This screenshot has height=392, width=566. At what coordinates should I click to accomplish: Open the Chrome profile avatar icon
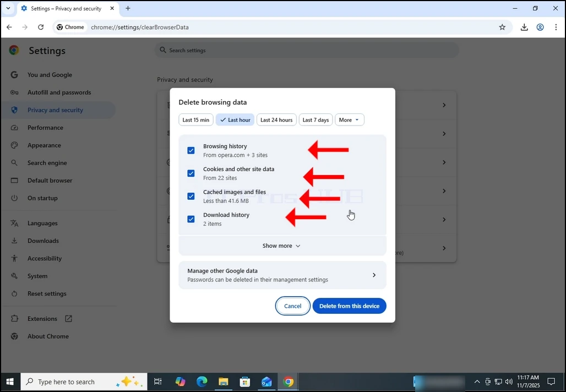540,27
